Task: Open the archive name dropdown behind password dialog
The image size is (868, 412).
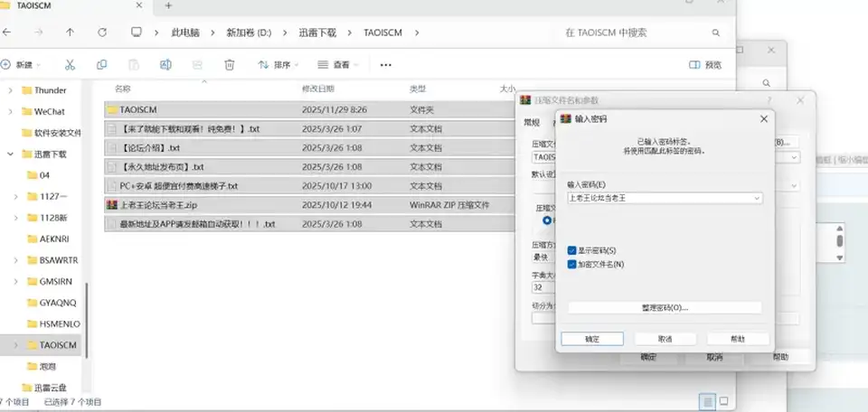Action: click(x=795, y=157)
